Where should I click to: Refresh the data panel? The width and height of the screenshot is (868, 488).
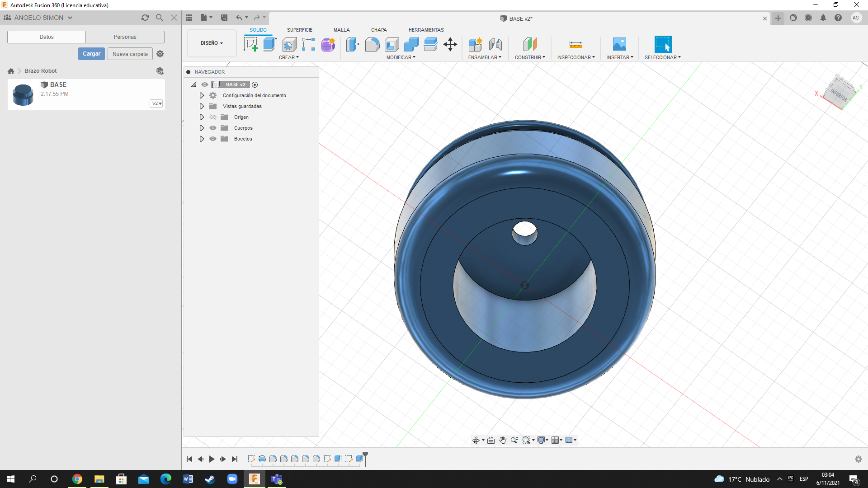(x=145, y=18)
